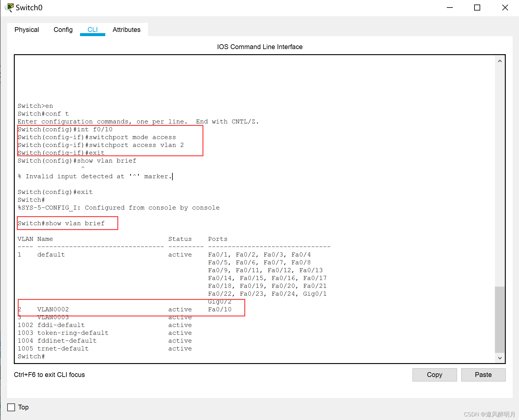Click the 'switchport access vlan 2' command line
Screen dimensions: 519x420
pos(101,145)
